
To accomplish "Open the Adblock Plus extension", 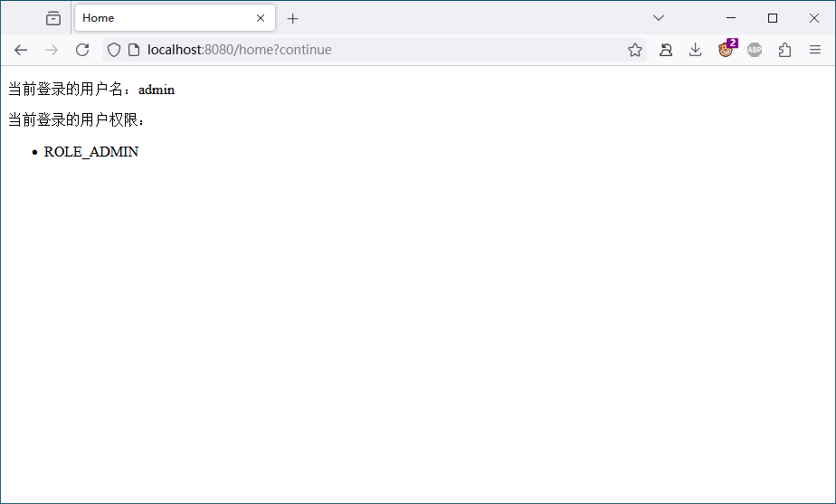I will (755, 50).
